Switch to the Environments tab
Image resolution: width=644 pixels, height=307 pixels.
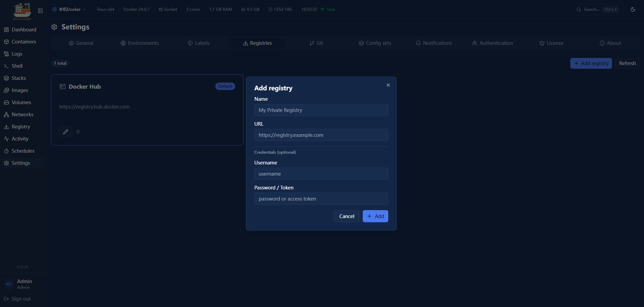point(140,43)
